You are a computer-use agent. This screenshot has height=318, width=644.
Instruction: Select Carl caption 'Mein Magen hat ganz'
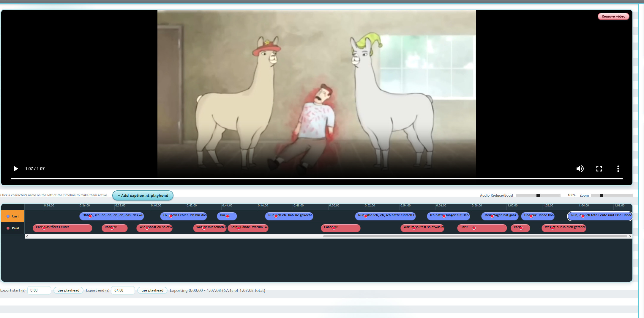click(500, 216)
